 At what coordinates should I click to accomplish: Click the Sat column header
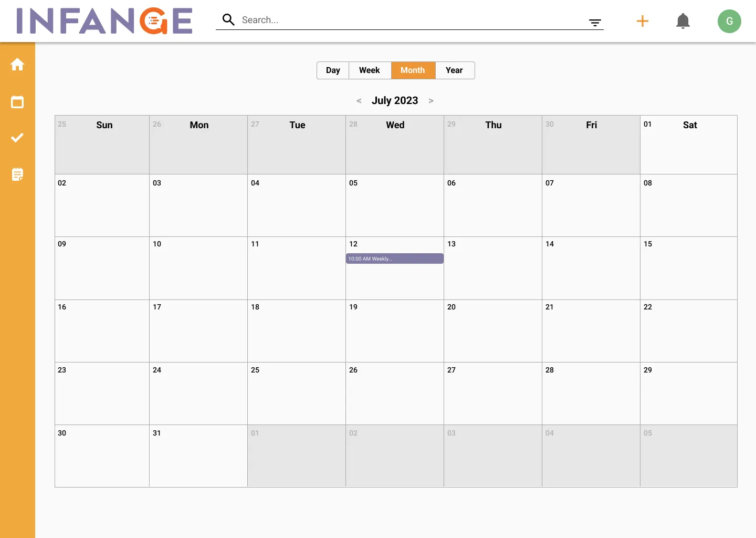[x=690, y=125]
